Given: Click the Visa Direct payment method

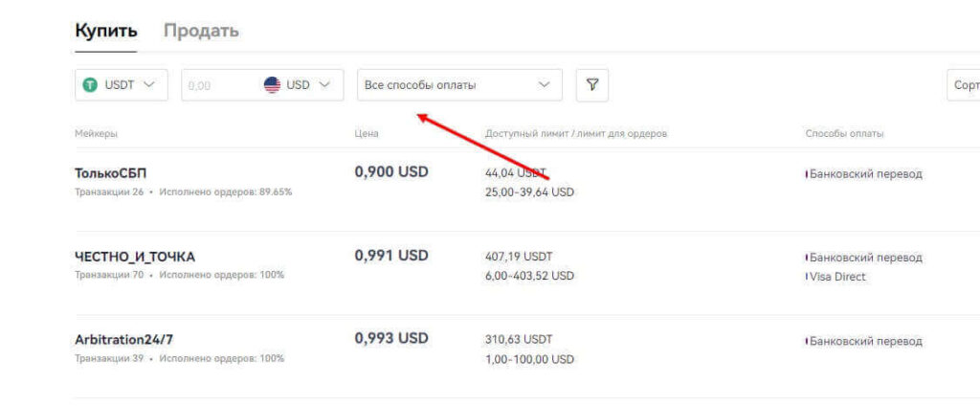Looking at the screenshot, I should 837,277.
